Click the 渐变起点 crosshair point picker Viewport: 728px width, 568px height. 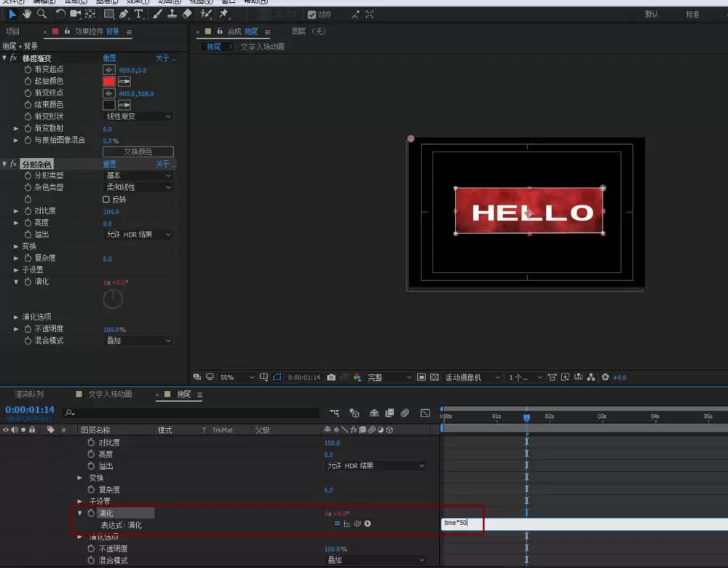(x=108, y=70)
